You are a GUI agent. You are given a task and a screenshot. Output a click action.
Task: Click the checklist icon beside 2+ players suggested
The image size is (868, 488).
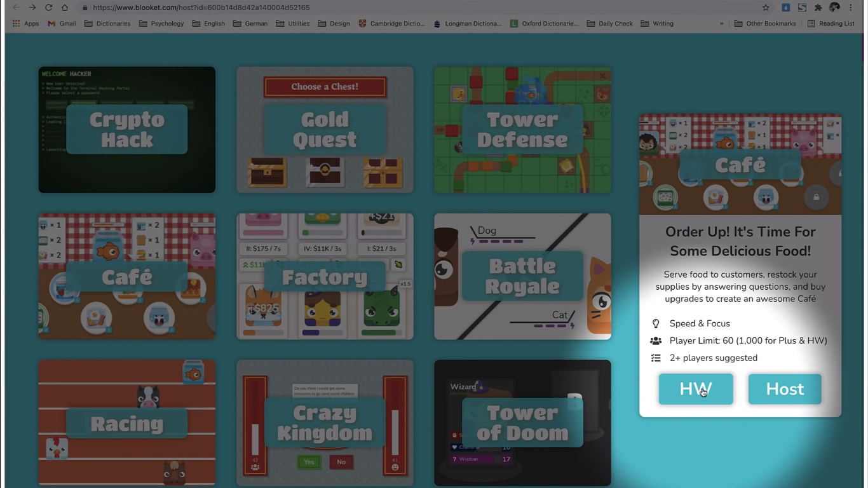(x=656, y=358)
